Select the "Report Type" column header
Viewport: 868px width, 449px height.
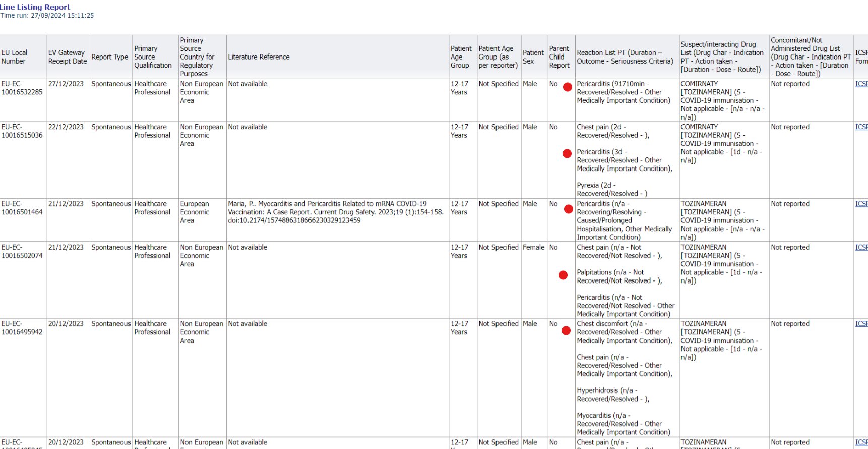coord(111,57)
